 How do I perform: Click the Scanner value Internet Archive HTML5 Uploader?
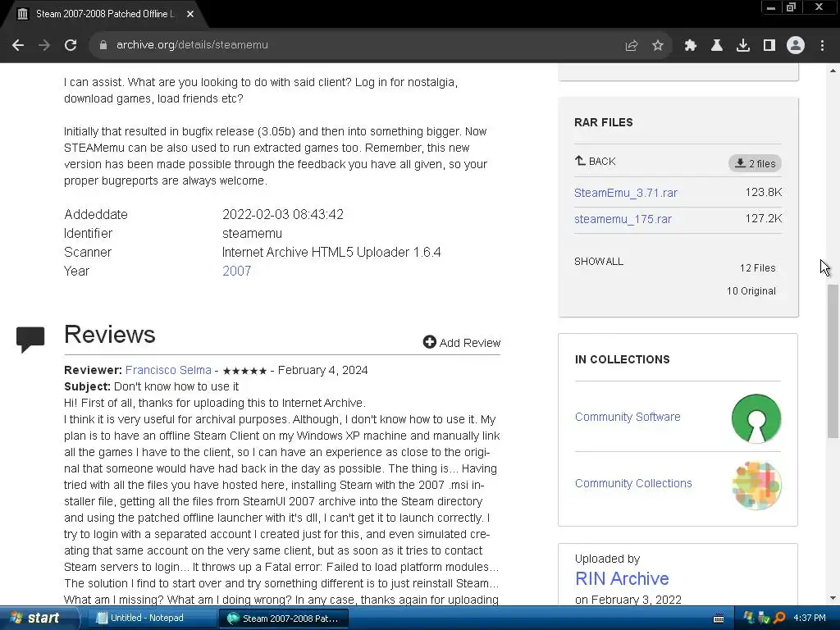(x=331, y=253)
